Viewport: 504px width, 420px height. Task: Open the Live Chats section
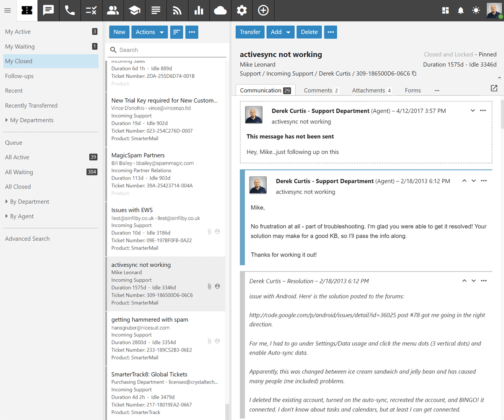(48, 10)
